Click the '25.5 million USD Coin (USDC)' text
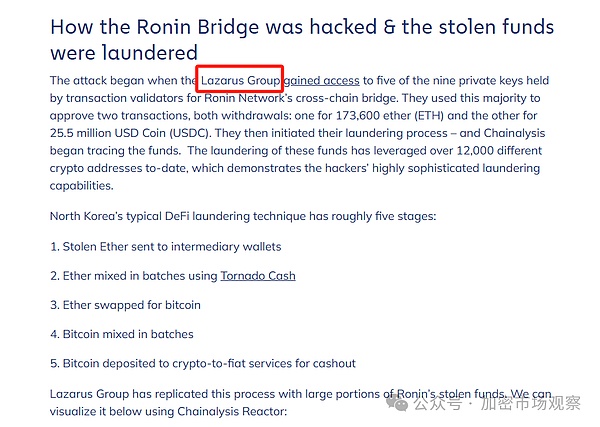 129,132
